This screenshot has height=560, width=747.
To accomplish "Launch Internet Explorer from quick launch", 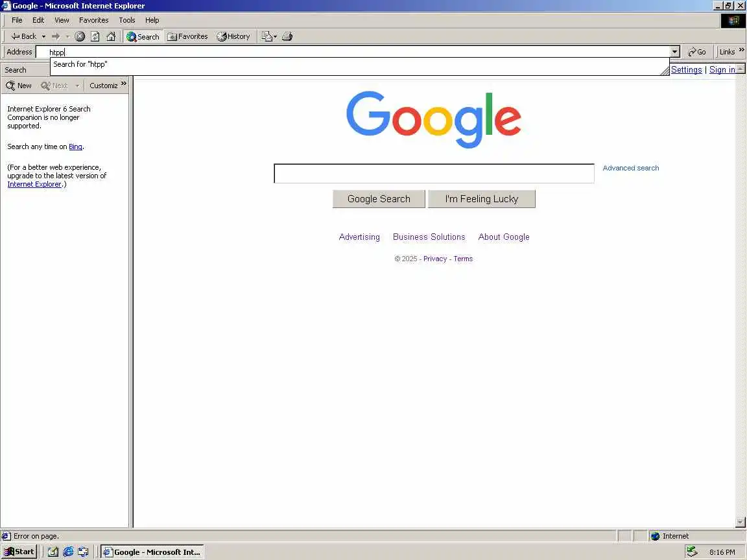I will tap(68, 552).
